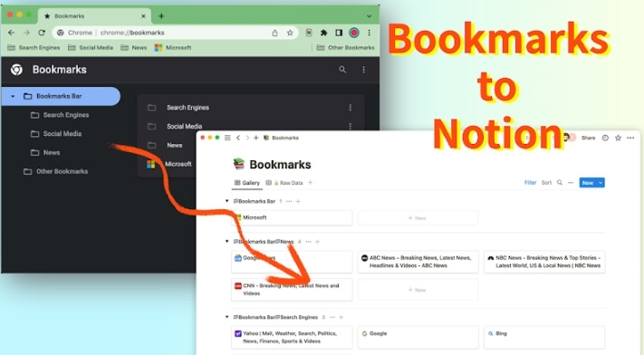Close the Bookmarks tab in Chrome
Screen dimensions: 644x355
pos(143,16)
